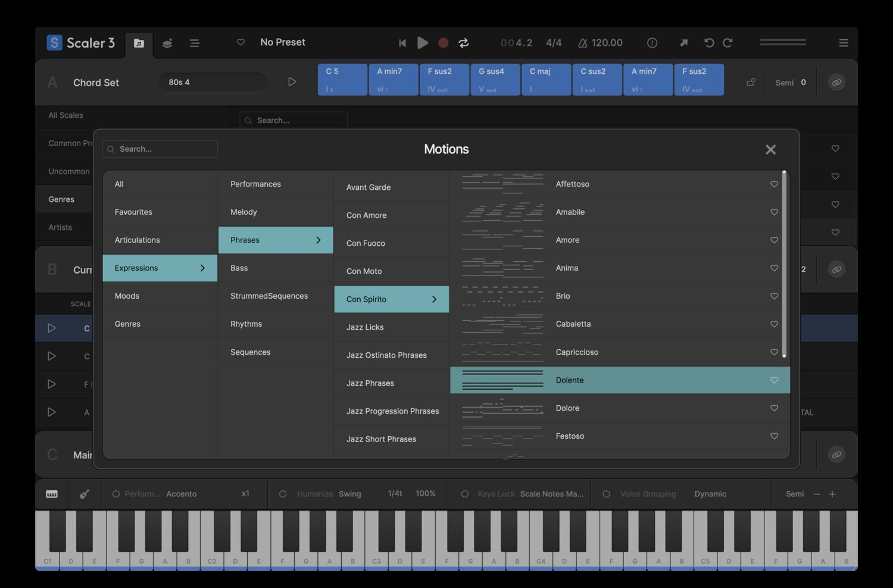This screenshot has width=893, height=588.
Task: Enable the Keys Lock toggle
Action: click(x=464, y=493)
